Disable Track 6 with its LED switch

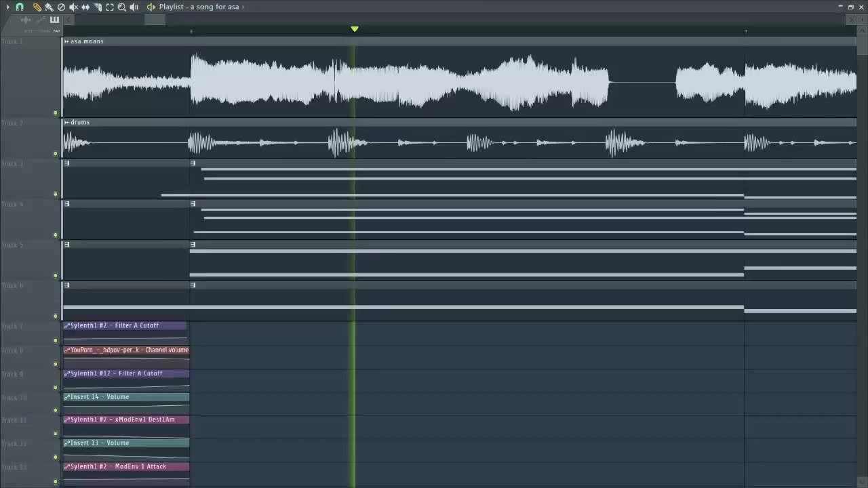point(56,317)
